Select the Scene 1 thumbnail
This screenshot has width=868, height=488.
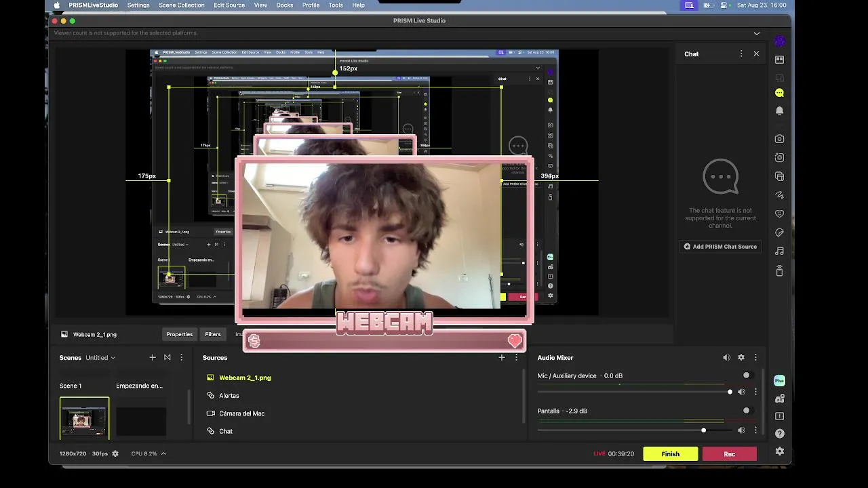[x=84, y=418]
